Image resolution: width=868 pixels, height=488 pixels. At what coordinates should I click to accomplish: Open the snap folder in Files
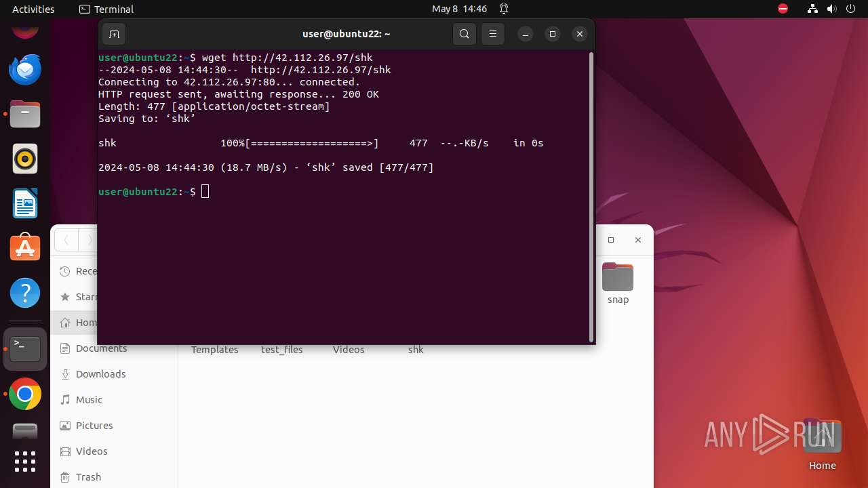pos(618,283)
